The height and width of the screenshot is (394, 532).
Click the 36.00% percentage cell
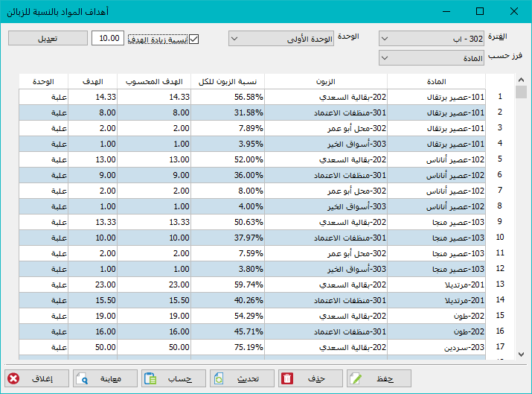pyautogui.click(x=228, y=175)
